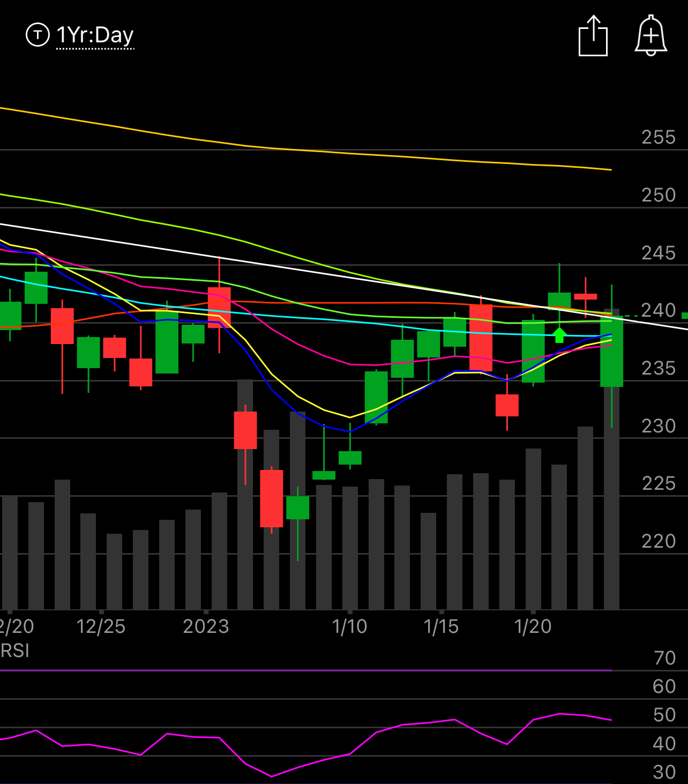Tap the current price 240 axis label
Image resolution: width=688 pixels, height=784 pixels.
tap(659, 310)
